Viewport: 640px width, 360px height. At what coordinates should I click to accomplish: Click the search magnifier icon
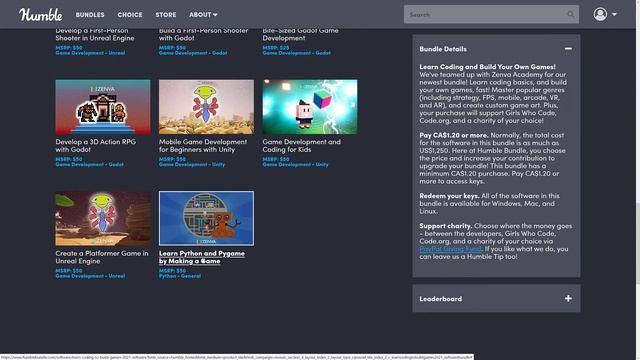pyautogui.click(x=570, y=15)
